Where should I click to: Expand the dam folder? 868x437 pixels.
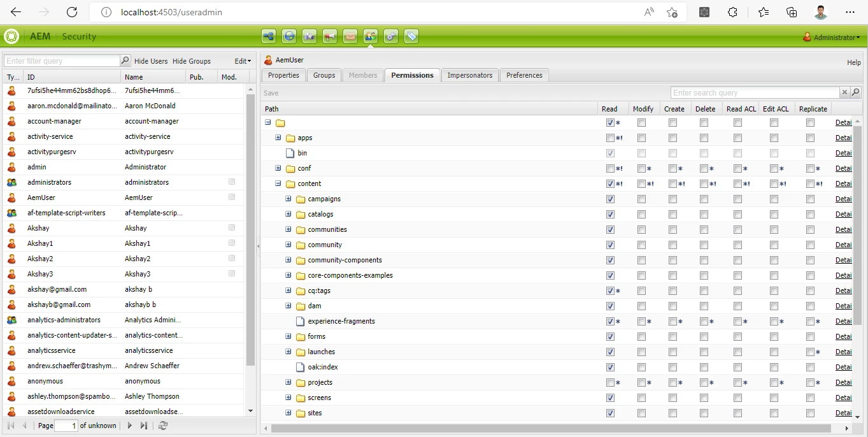pyautogui.click(x=288, y=306)
